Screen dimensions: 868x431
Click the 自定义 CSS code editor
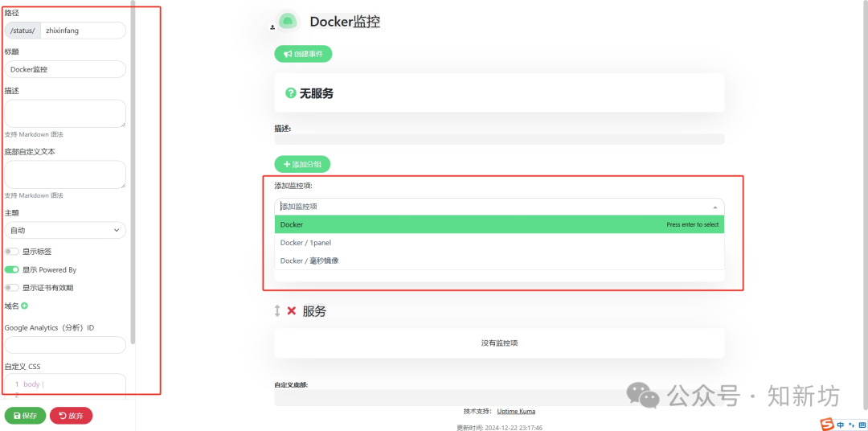[65, 386]
